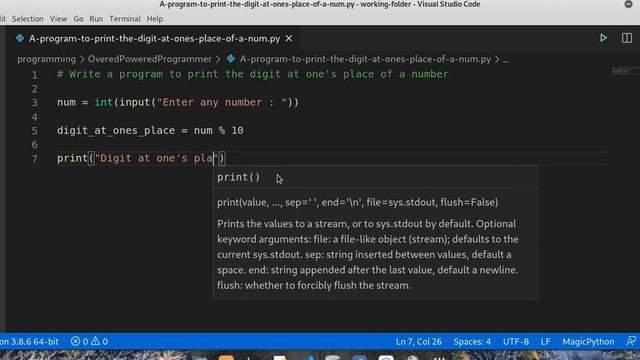Change indentation via Spaces: 4

point(472,341)
